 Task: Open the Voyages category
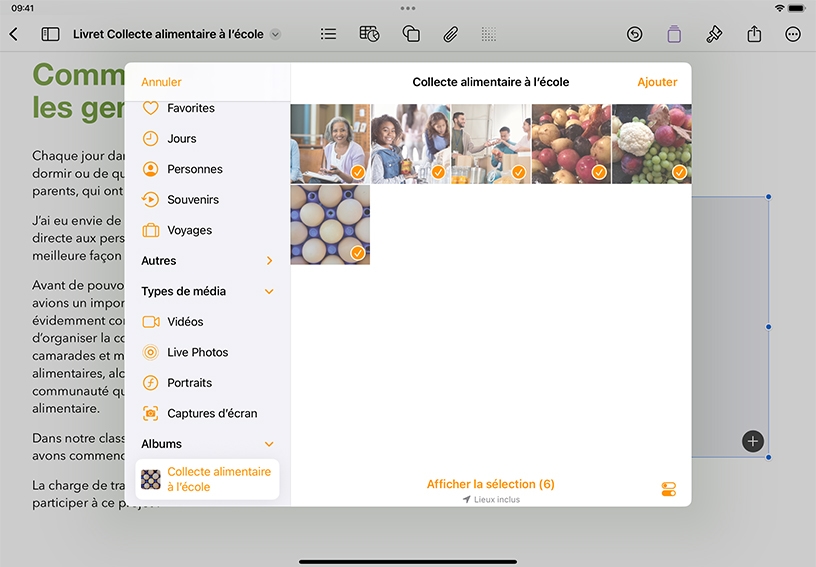click(207, 230)
